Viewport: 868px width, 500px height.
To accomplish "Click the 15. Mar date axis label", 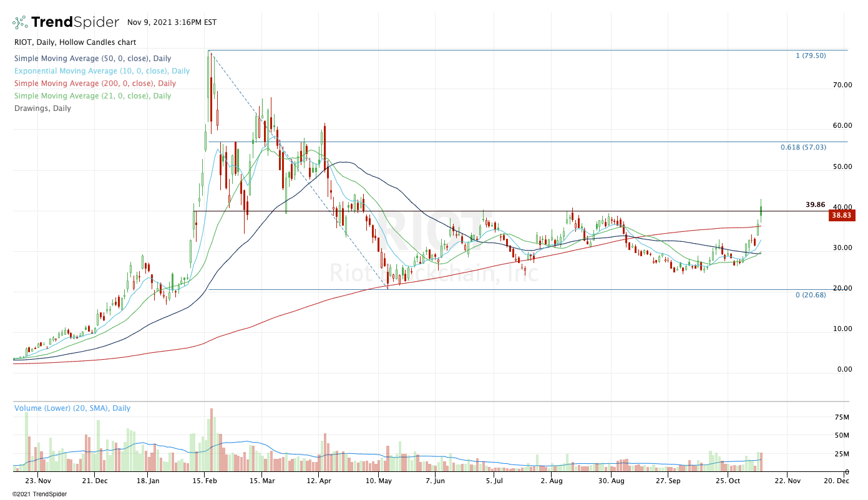I will coord(262,481).
